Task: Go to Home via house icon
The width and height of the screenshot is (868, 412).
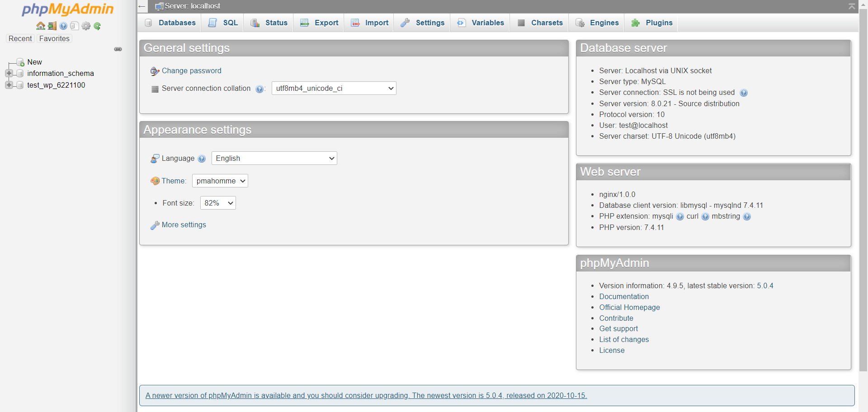Action: 41,26
